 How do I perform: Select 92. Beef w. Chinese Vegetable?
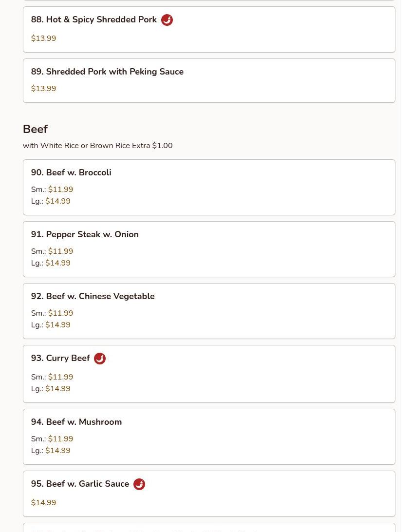[x=93, y=296]
